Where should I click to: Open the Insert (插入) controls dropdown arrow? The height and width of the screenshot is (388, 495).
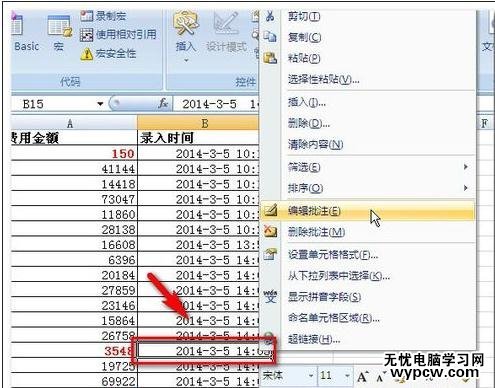coord(186,60)
